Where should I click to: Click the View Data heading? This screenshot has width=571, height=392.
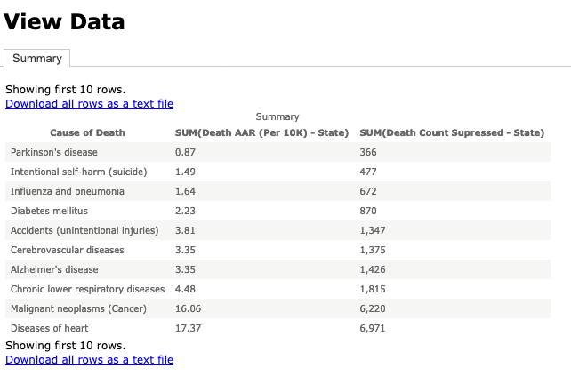[64, 22]
